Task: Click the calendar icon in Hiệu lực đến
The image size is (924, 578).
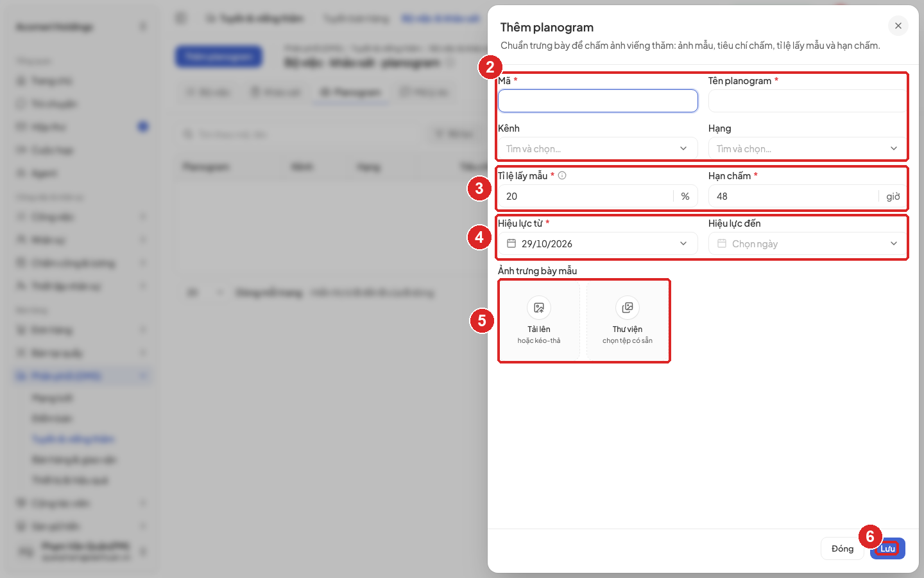Action: (x=722, y=243)
